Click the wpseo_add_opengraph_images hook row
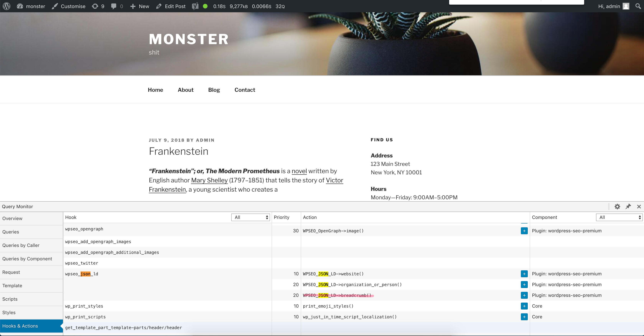The width and height of the screenshot is (644, 336). pyautogui.click(x=167, y=242)
